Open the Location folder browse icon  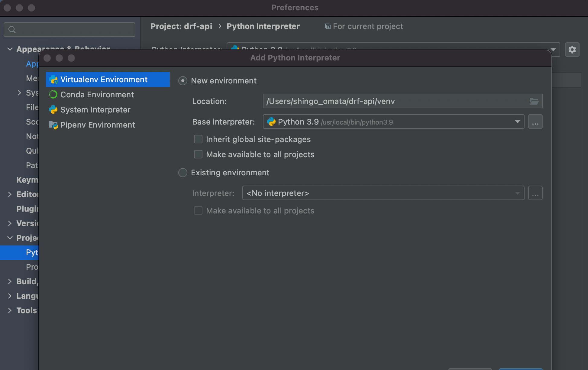534,101
